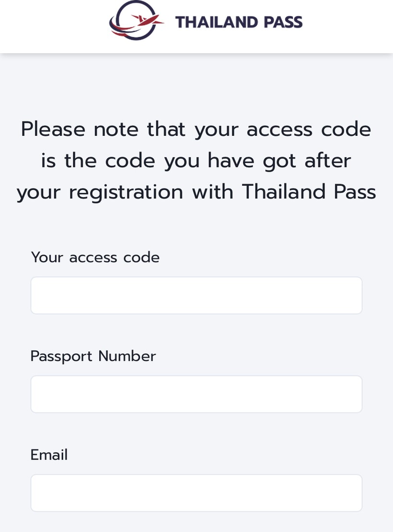Click the word "access" in the input label
The width and height of the screenshot is (393, 532).
tap(93, 258)
